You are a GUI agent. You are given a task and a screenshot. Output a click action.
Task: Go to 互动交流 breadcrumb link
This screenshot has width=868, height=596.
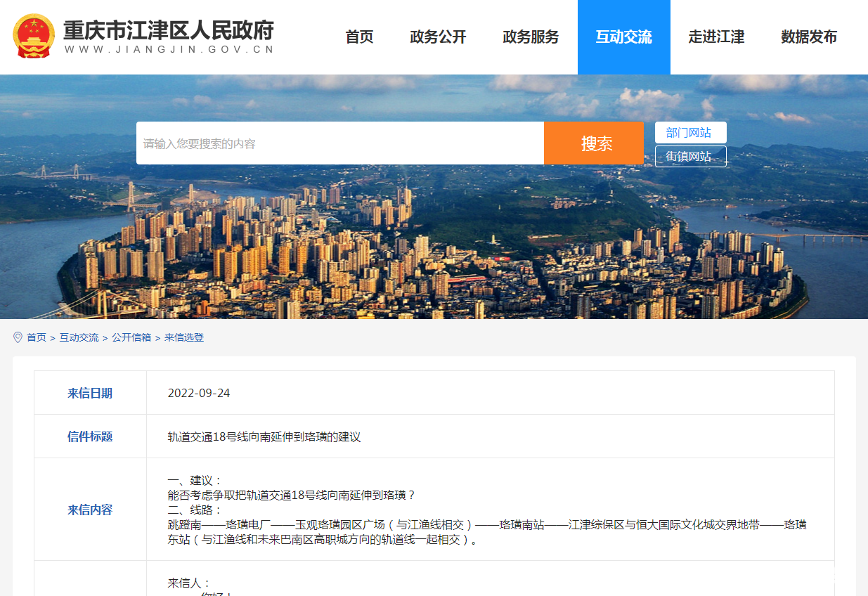(x=79, y=337)
